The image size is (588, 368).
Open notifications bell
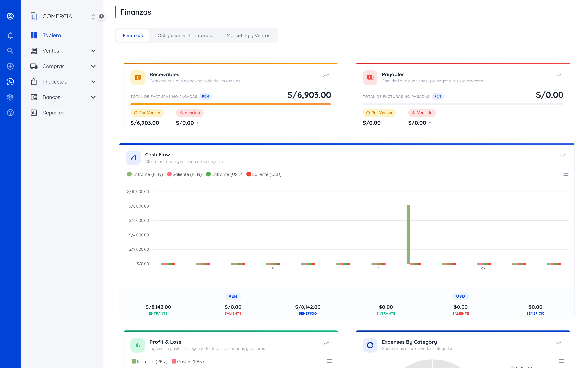[10, 36]
